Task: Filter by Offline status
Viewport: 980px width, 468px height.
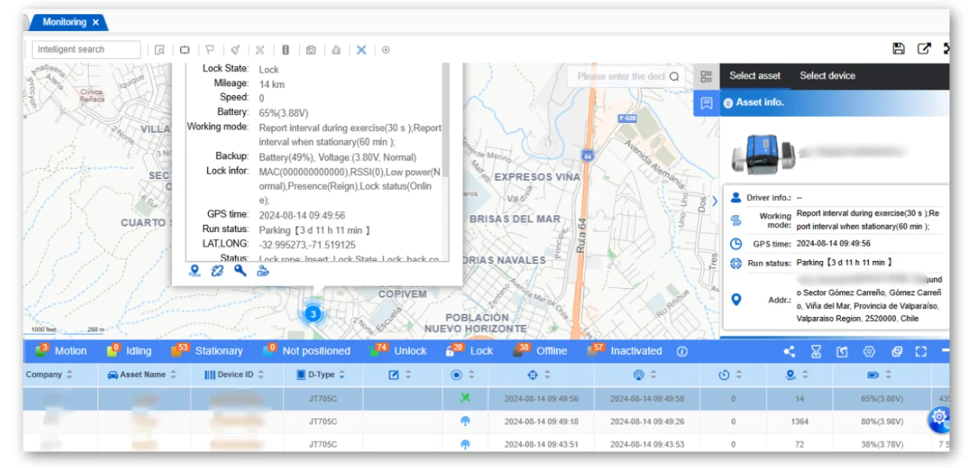Action: click(540, 350)
